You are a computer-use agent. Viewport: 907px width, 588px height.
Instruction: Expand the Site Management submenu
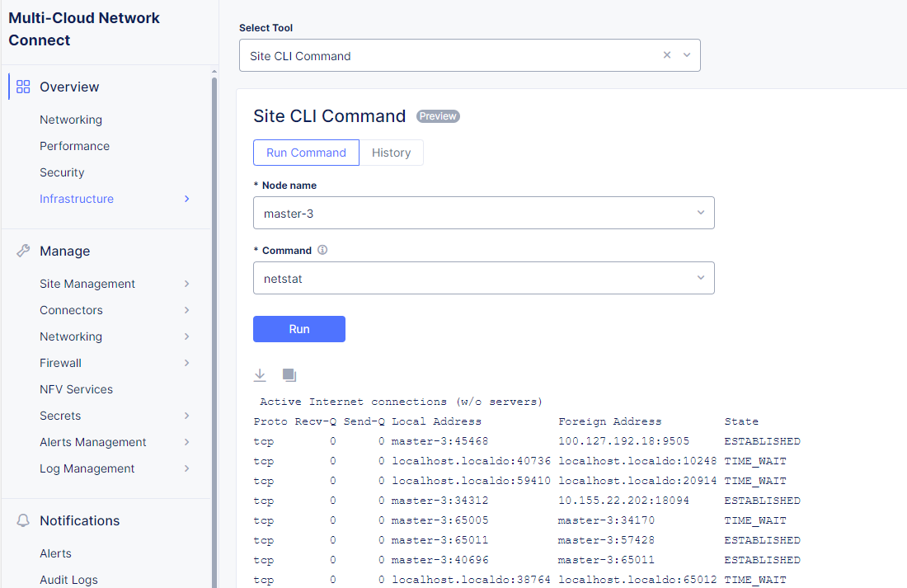click(x=187, y=284)
